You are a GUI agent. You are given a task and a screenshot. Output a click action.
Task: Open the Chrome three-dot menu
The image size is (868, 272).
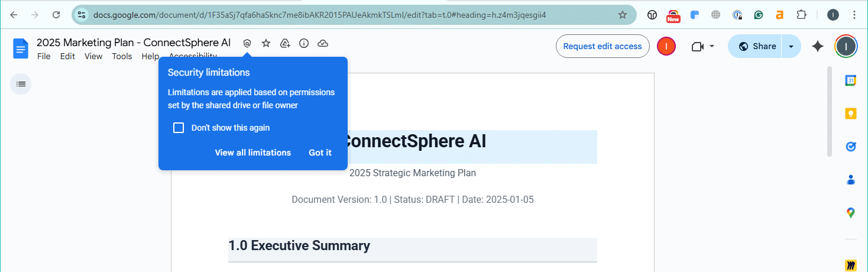click(854, 15)
